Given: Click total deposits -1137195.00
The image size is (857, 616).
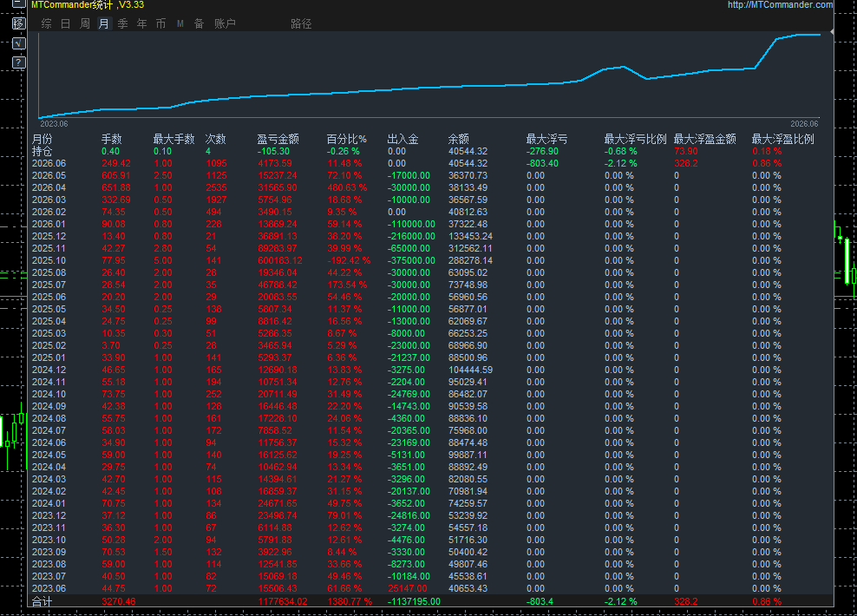Looking at the screenshot, I should click(414, 601).
